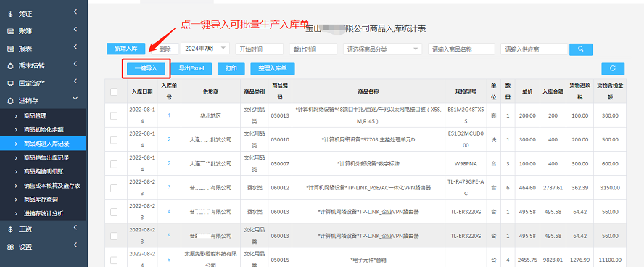Check the row with product code 060012
644x267 pixels.
point(114,188)
